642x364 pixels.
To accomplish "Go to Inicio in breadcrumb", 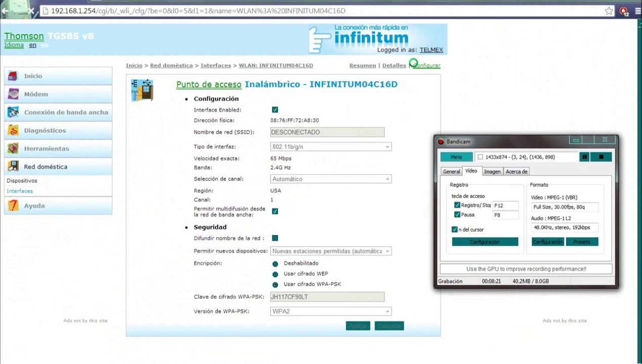I will pyautogui.click(x=134, y=66).
